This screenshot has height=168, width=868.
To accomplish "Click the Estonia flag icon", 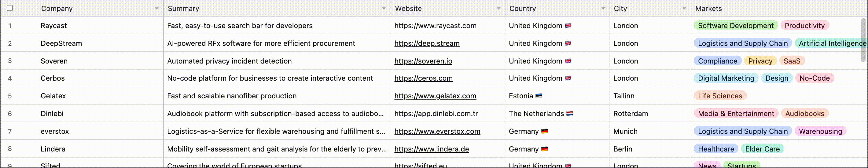I will click(x=539, y=96).
